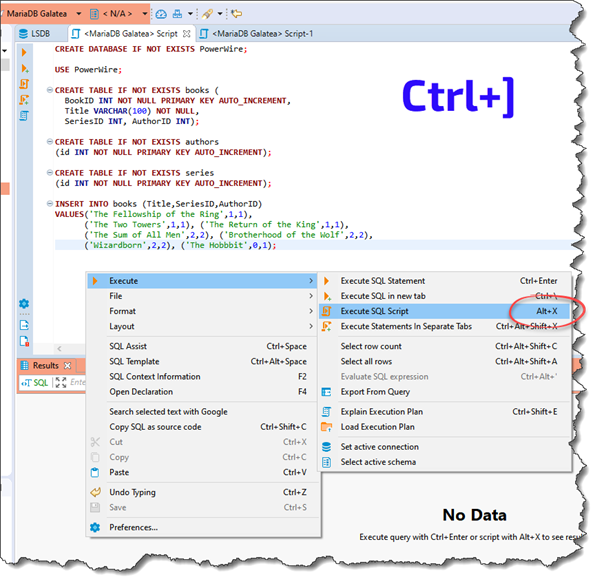Open the N/A active schema dropdown
The height and width of the screenshot is (586, 602).
click(x=144, y=14)
